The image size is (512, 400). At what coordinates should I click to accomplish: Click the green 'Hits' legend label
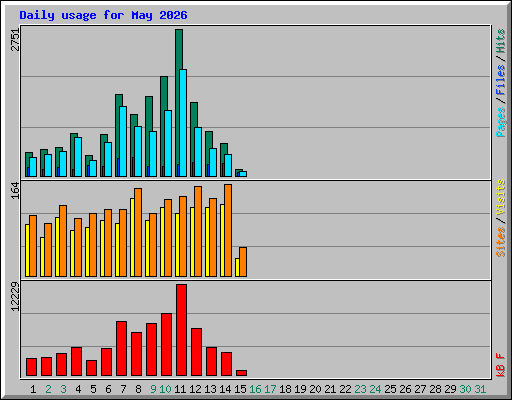(501, 41)
